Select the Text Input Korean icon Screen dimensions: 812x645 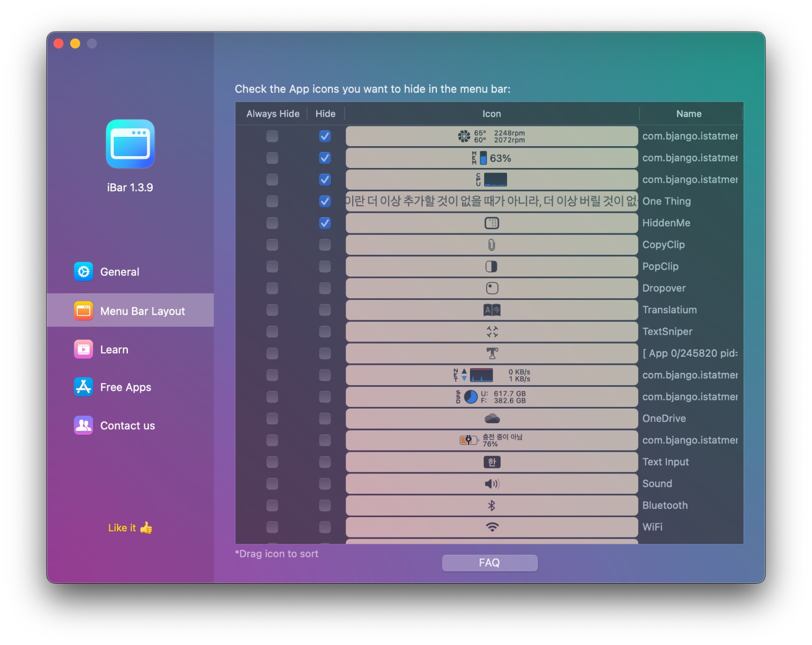click(x=492, y=462)
